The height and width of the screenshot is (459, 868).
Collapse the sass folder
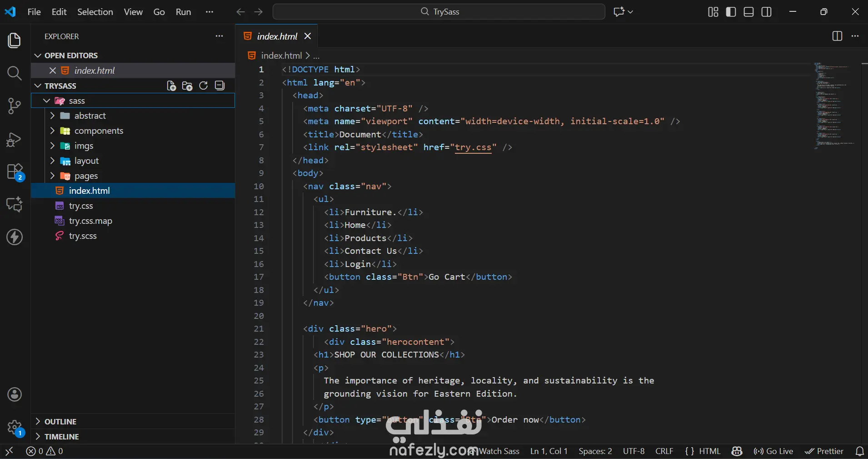point(46,101)
